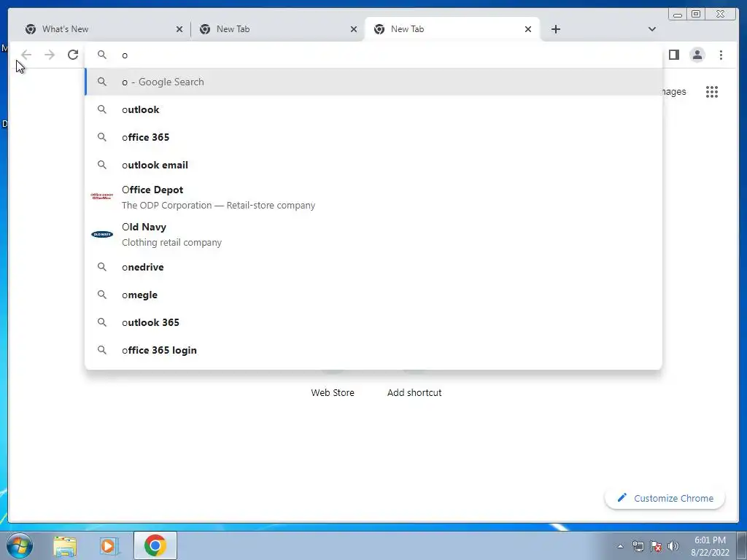747x560 pixels.
Task: Switch to the middle New Tab tab
Action: point(278,29)
